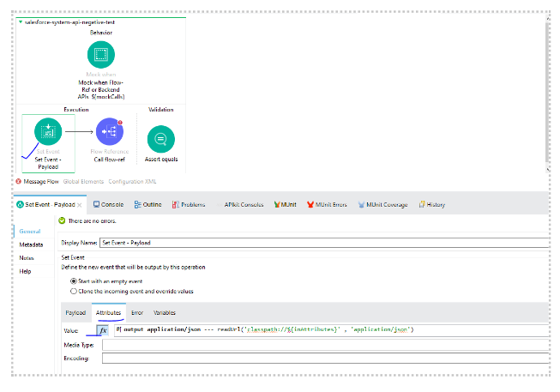560x392 pixels.
Task: Open the History tab
Action: coord(431,204)
